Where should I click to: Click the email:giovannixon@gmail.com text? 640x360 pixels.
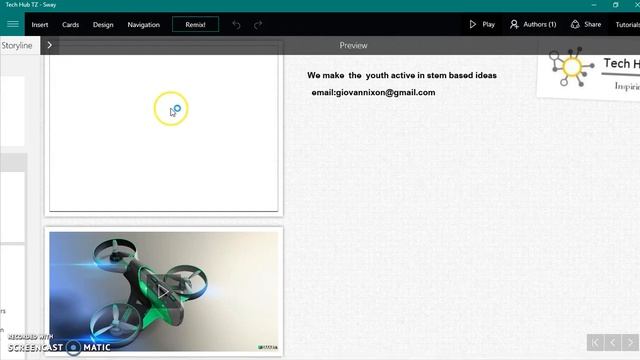coord(373,93)
